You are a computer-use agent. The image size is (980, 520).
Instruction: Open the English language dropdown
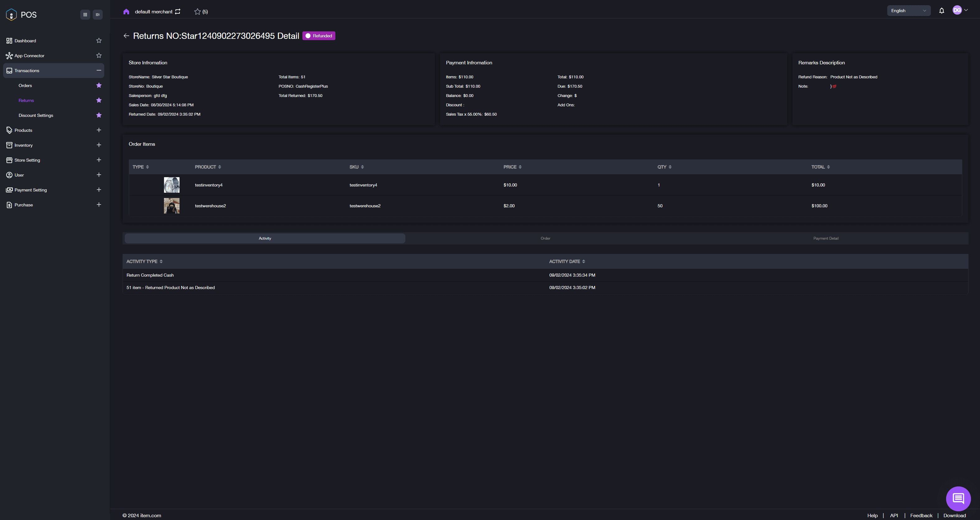pyautogui.click(x=908, y=11)
